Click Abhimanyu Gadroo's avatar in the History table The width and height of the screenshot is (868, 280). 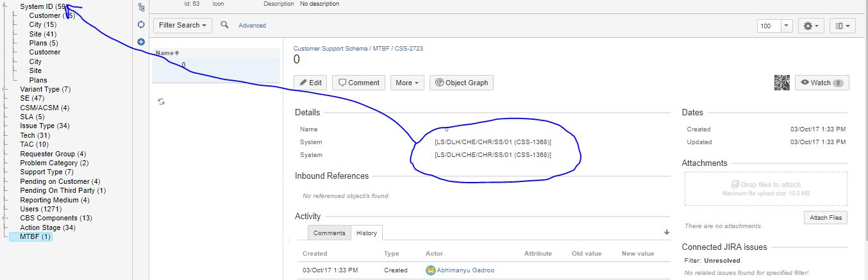point(430,270)
